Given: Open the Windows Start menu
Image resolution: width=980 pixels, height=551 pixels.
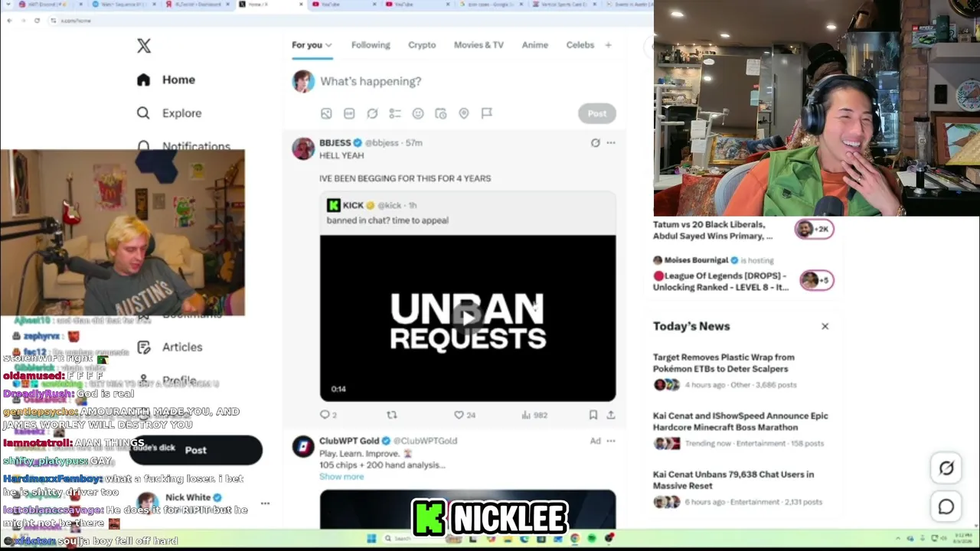Looking at the screenshot, I should [x=371, y=539].
